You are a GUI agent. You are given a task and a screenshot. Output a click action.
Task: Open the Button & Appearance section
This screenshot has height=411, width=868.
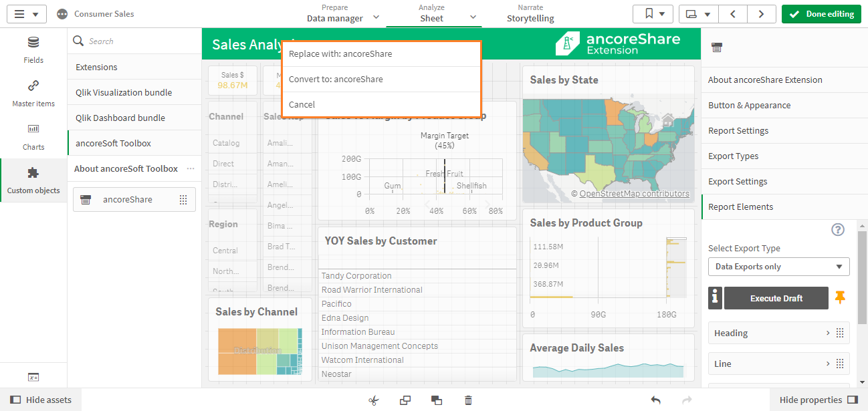tap(784, 105)
